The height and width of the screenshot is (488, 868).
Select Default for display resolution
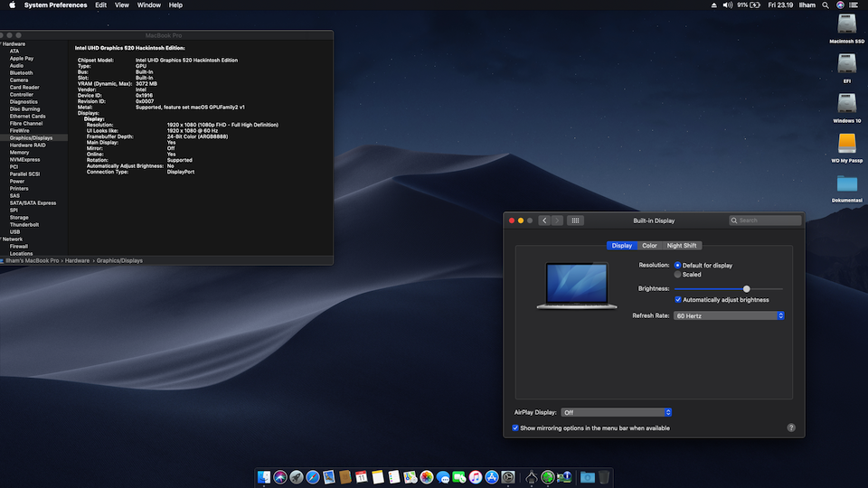pyautogui.click(x=677, y=266)
